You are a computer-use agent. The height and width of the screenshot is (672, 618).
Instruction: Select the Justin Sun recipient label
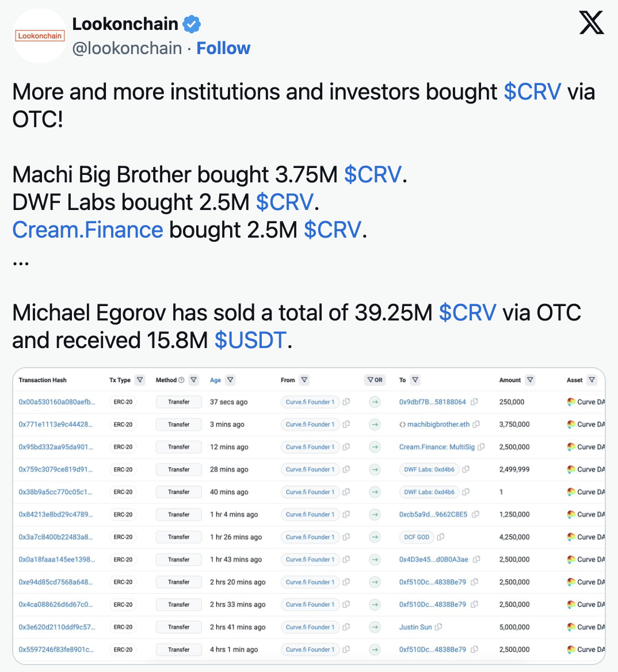click(415, 627)
